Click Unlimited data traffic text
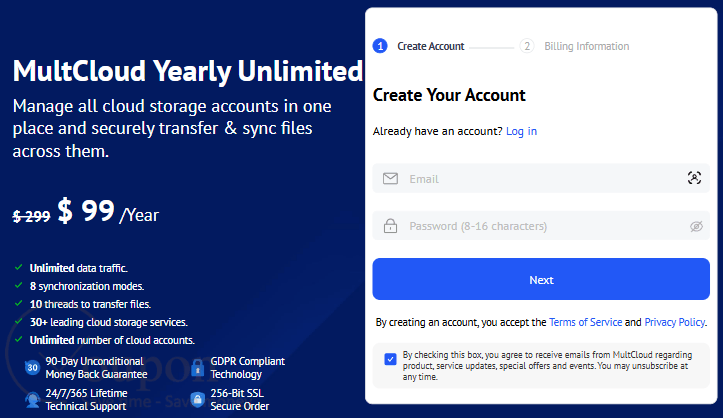Viewport: 723px width, 418px height. coord(79,268)
